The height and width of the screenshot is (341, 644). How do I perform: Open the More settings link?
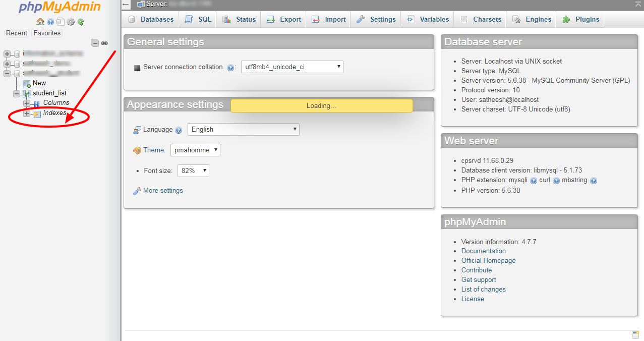[x=163, y=191]
